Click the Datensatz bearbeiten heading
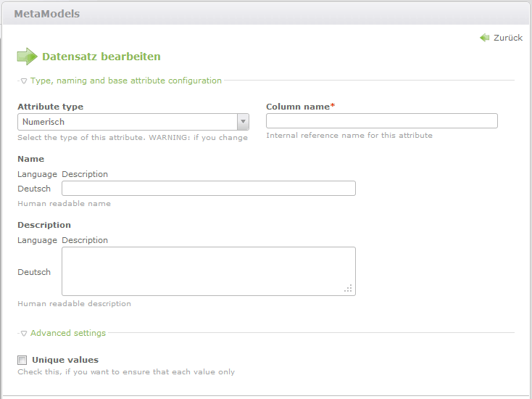Screen dimensions: 532x399 coord(101,57)
